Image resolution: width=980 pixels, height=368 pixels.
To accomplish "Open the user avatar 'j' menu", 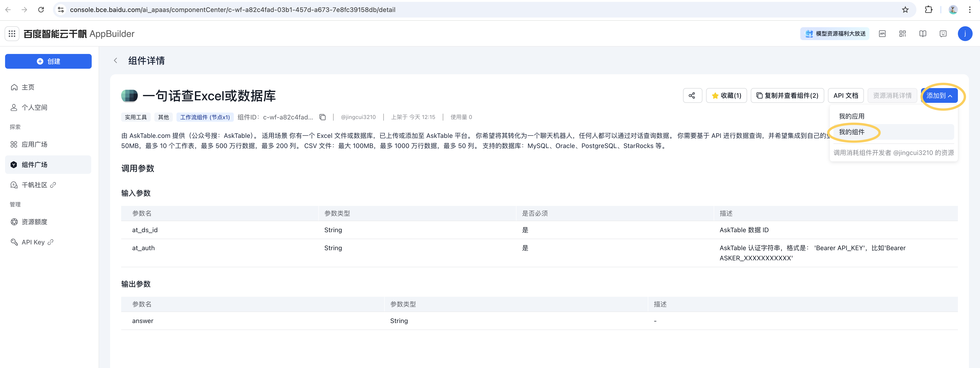I will (x=965, y=34).
